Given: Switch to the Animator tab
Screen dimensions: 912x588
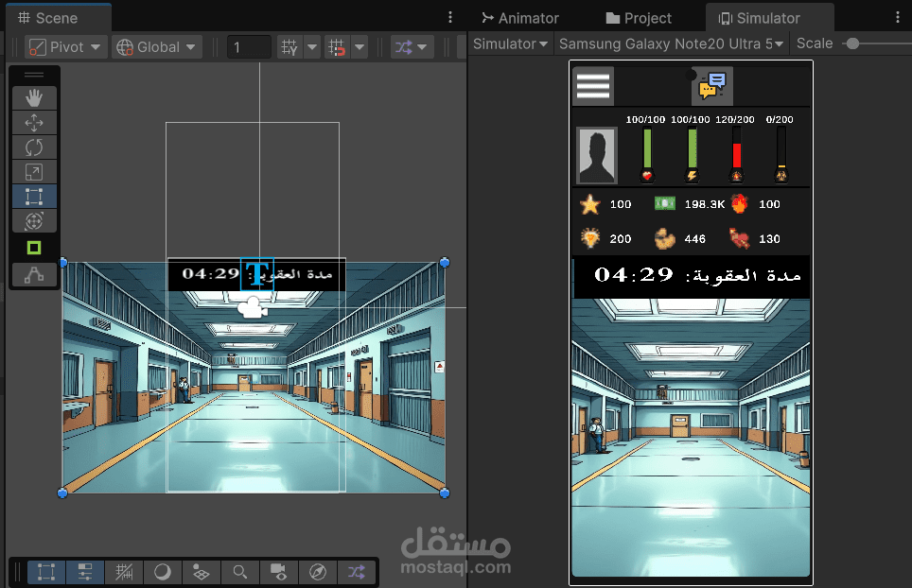Looking at the screenshot, I should pos(520,18).
